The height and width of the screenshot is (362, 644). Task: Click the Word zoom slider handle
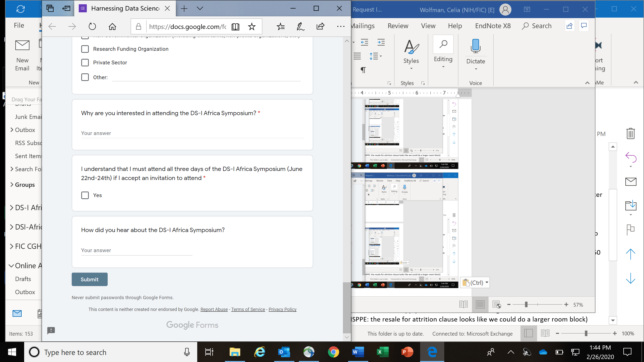coord(526,305)
